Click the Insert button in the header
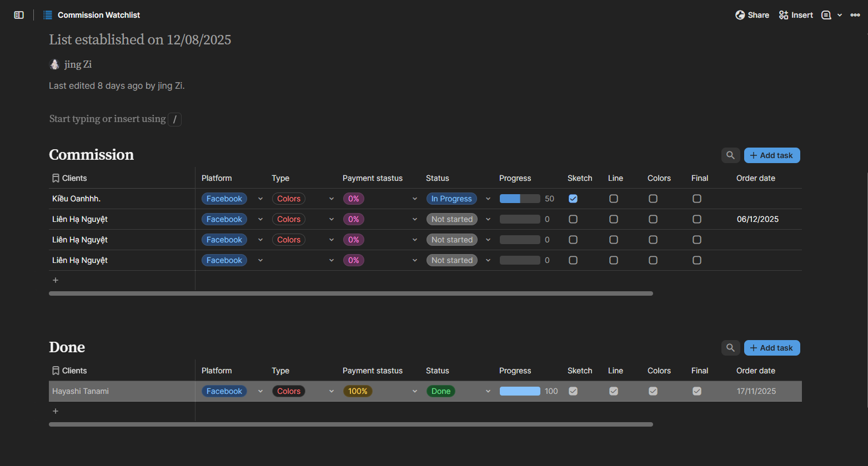868x466 pixels. click(796, 15)
